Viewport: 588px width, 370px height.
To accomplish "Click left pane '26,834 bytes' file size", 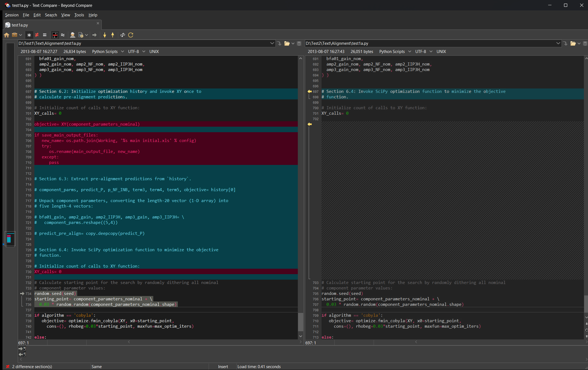I will (x=75, y=52).
